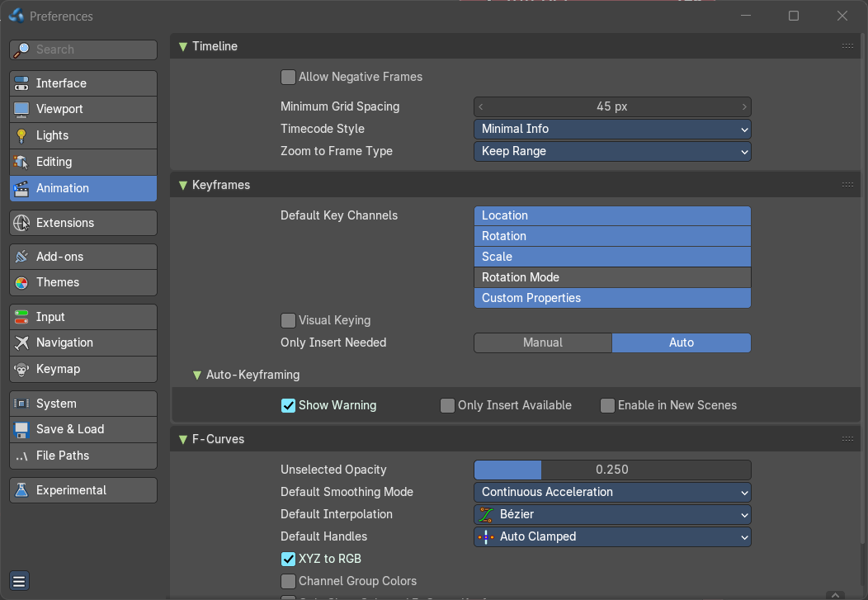Click the Extensions globe icon
Screen dimensions: 868x600
21,223
